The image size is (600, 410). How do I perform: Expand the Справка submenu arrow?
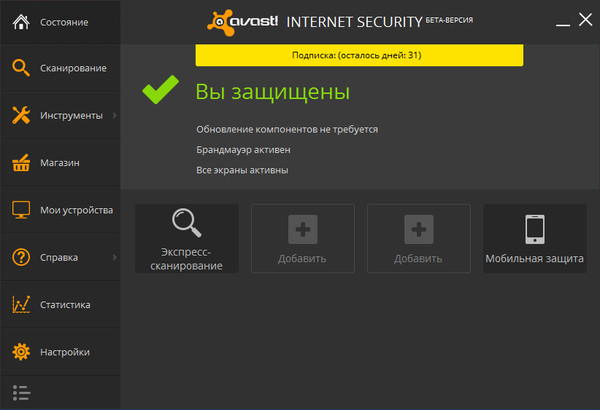(x=114, y=258)
